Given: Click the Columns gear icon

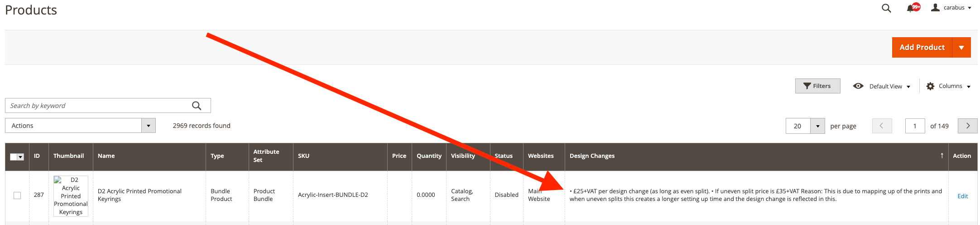Looking at the screenshot, I should click(930, 86).
